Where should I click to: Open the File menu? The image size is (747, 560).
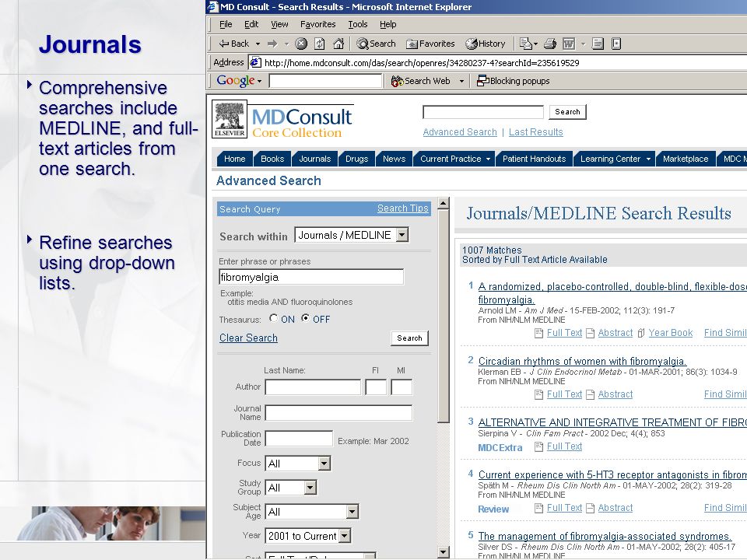pos(226,24)
